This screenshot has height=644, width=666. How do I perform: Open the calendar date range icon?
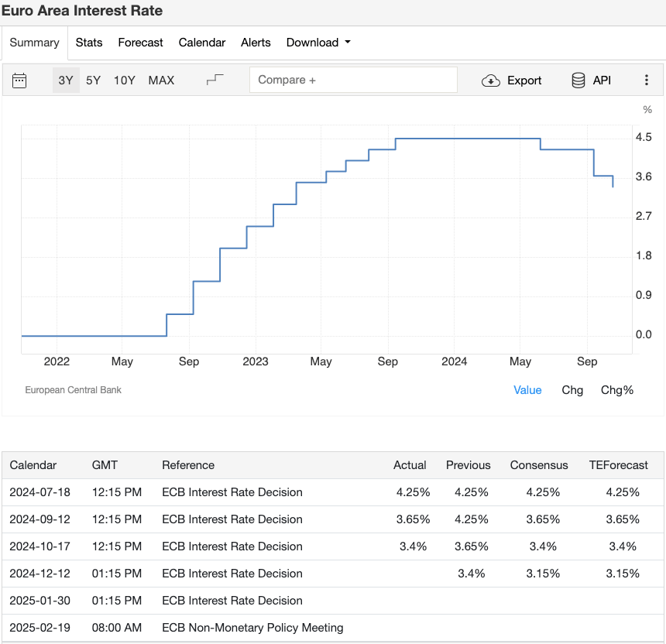click(x=20, y=80)
